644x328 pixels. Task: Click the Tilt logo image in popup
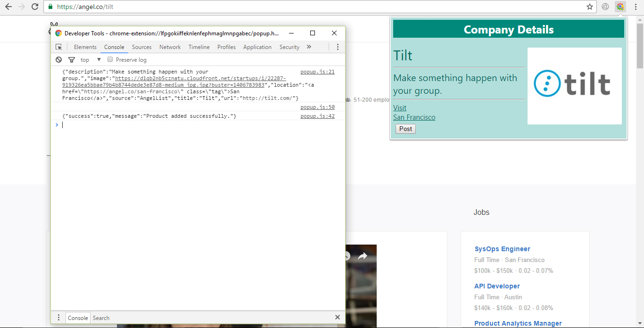tap(574, 86)
